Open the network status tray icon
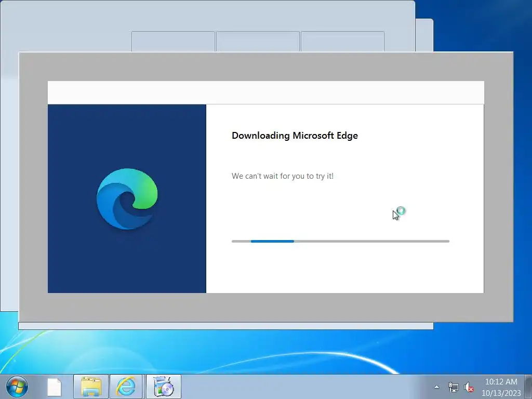Viewport: 532px width, 399px height. [x=453, y=387]
